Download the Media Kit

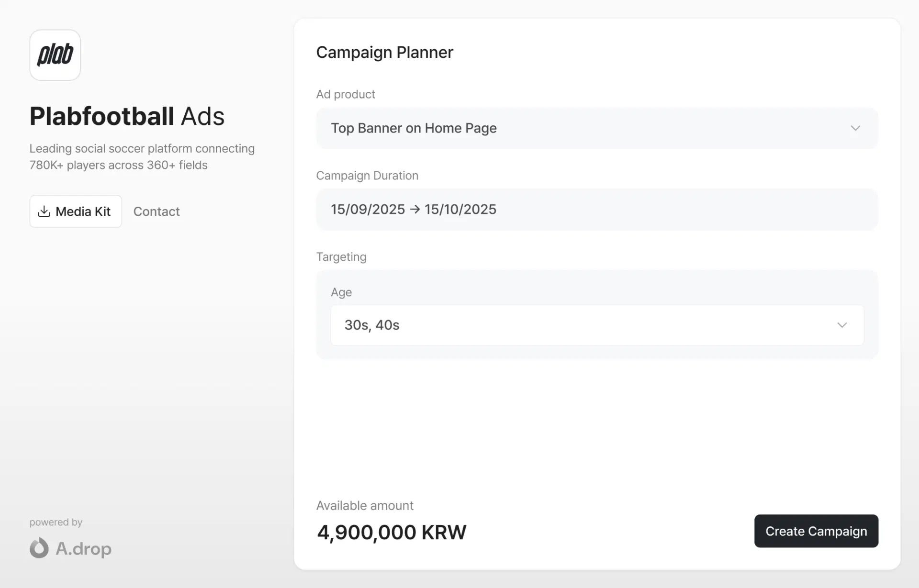(76, 211)
